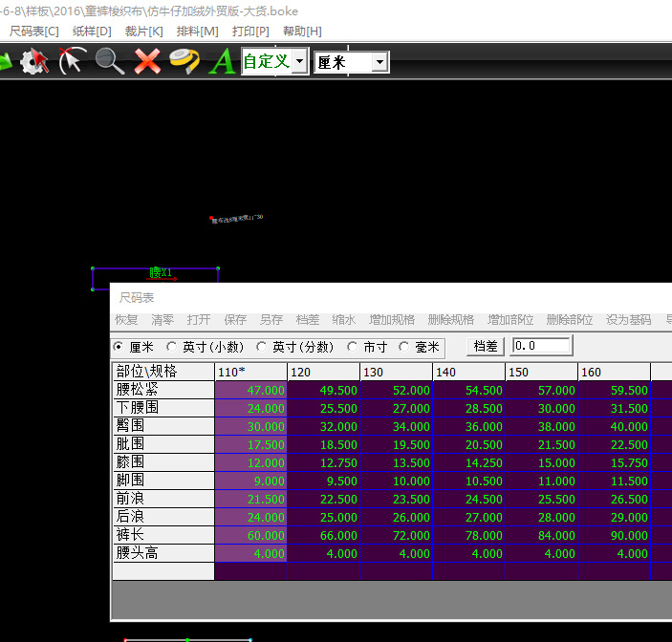
Task: Open the 尺码表[C] menu
Action: click(x=33, y=32)
